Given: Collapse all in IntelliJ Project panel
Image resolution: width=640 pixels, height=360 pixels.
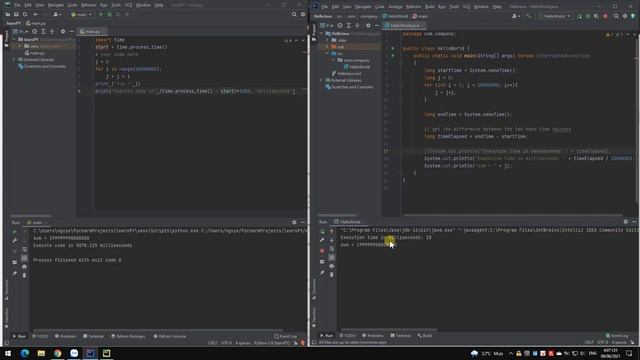Looking at the screenshot, I should (x=358, y=25).
